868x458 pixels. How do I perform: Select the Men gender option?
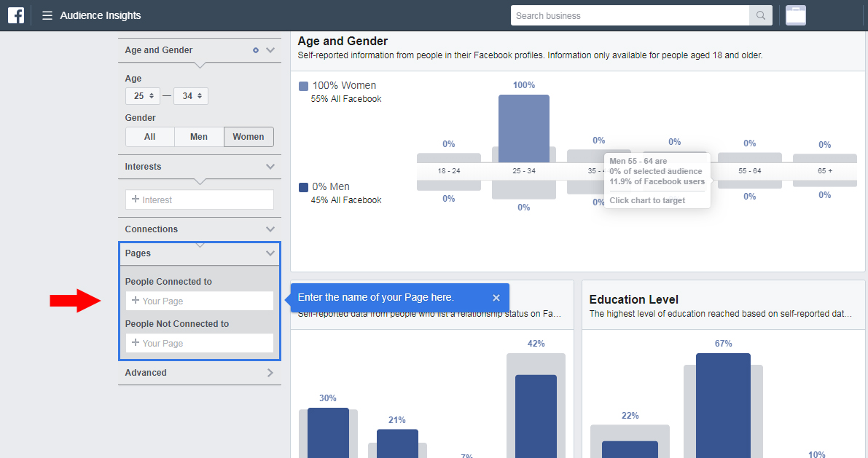[199, 137]
